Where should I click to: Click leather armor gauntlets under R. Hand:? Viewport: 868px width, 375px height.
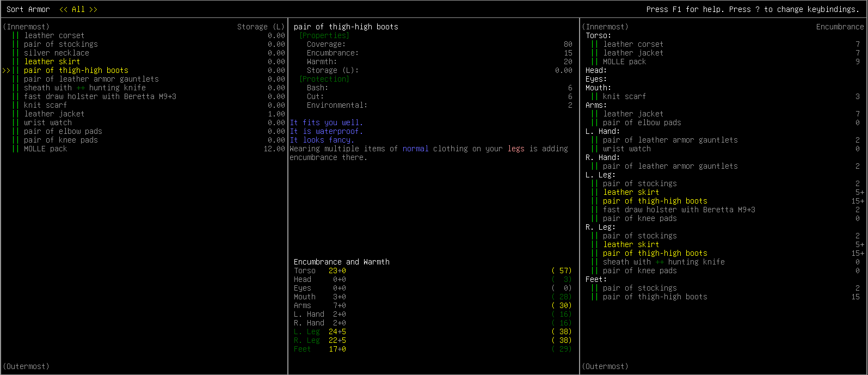670,166
